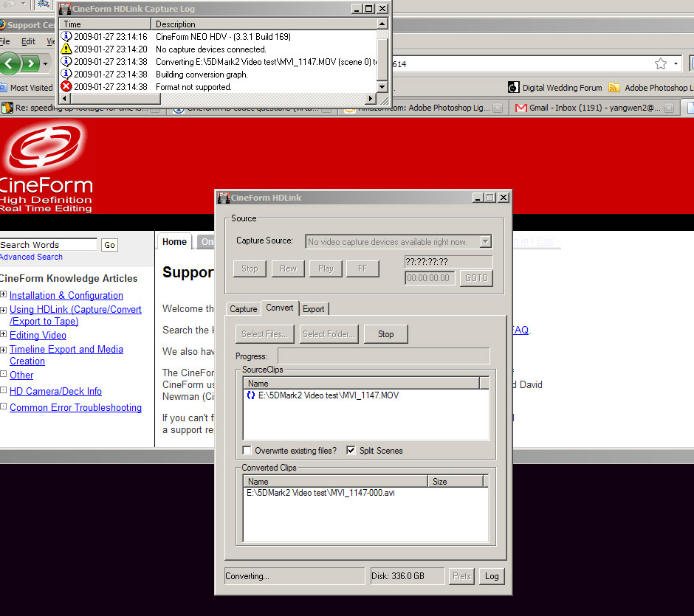694x616 pixels.
Task: Click the CineForm logo on page
Action: coord(45,167)
